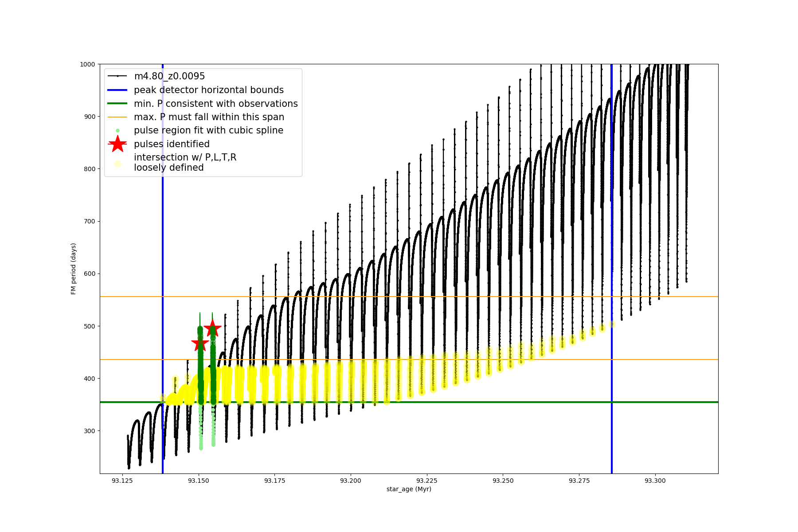Click the 1000 y-axis tick label

(87, 64)
